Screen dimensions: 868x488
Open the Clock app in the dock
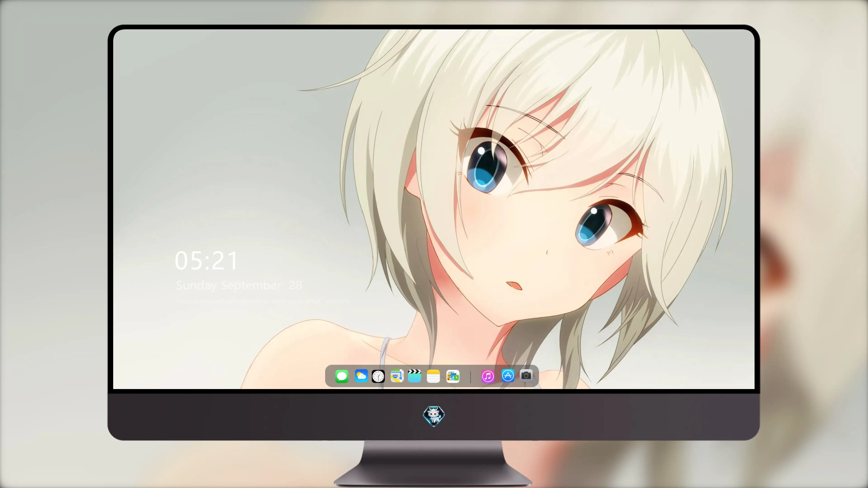tap(378, 376)
